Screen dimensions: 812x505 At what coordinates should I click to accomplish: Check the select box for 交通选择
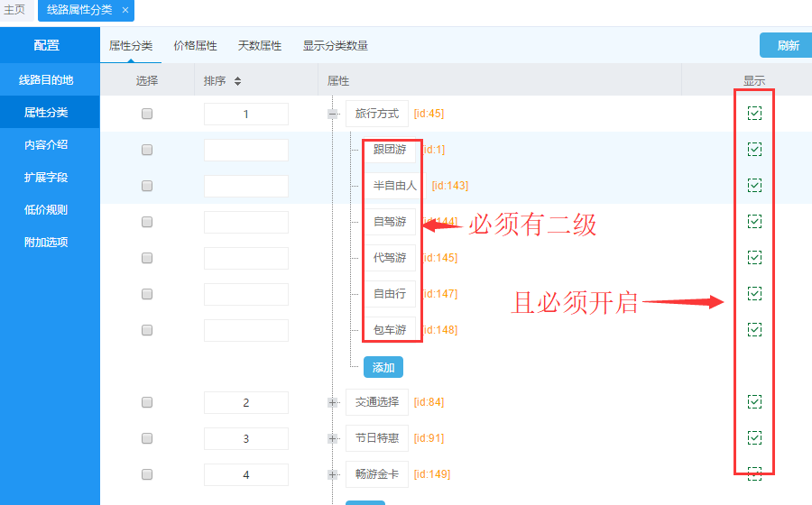(x=147, y=403)
